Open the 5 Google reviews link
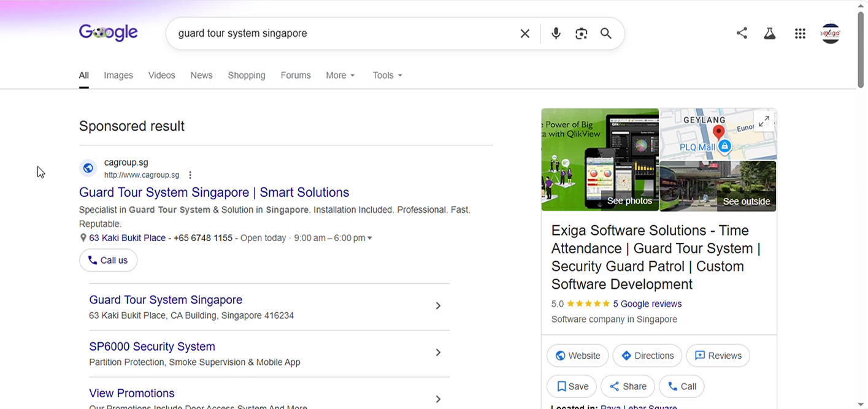 [647, 304]
